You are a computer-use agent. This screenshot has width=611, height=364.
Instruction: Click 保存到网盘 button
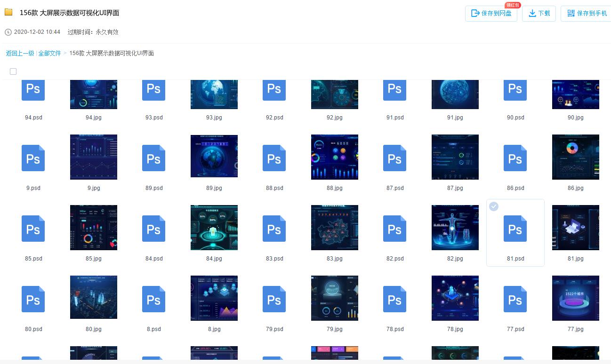tap(491, 14)
